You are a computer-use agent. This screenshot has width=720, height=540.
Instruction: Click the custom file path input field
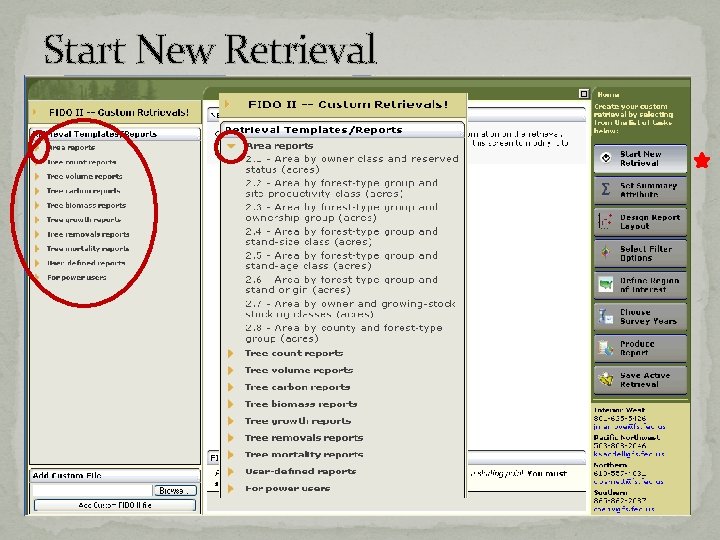(92, 490)
